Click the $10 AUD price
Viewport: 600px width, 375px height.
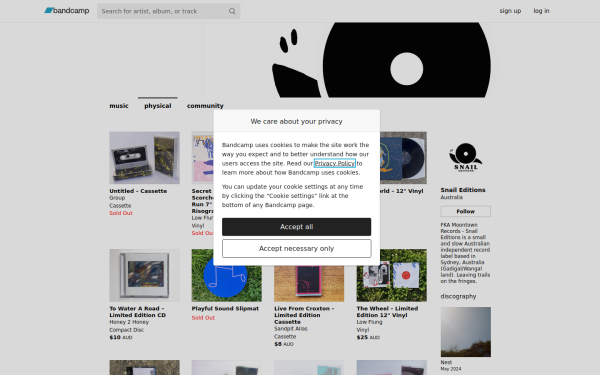coord(121,338)
